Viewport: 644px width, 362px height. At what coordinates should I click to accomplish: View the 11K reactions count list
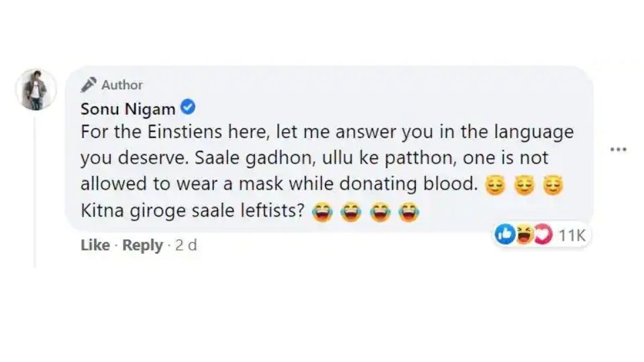click(572, 235)
